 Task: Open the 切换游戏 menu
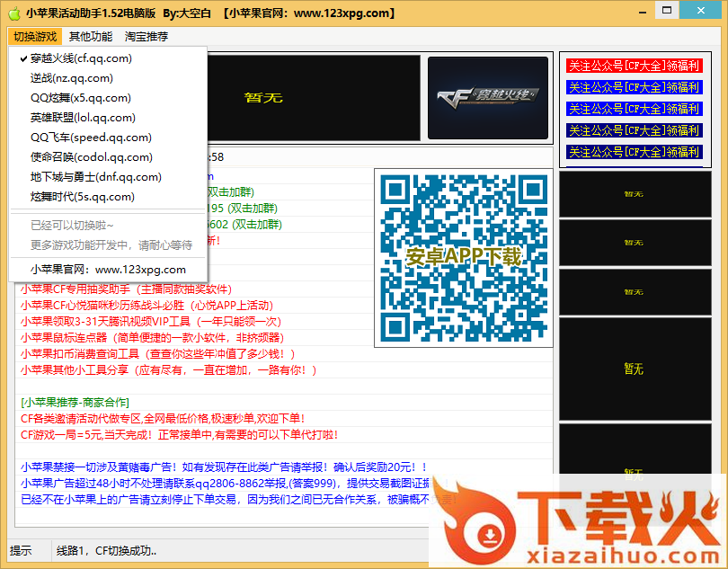[x=35, y=36]
